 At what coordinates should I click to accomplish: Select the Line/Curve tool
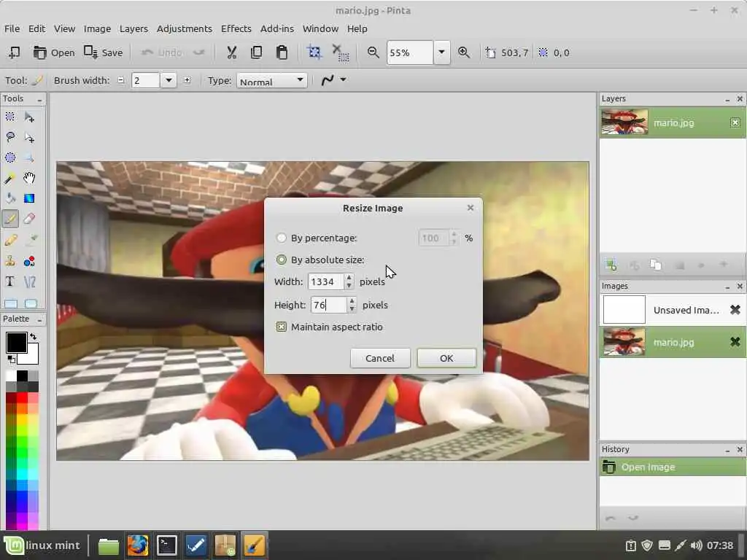[x=29, y=281]
